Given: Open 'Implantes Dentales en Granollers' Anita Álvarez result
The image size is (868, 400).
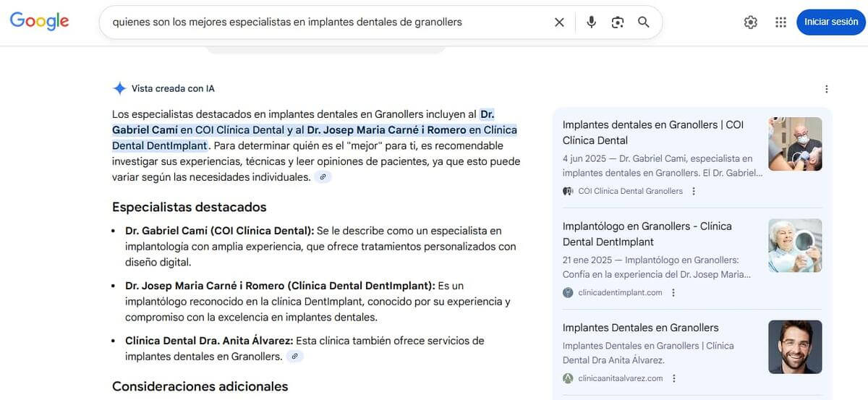Looking at the screenshot, I should 641,328.
